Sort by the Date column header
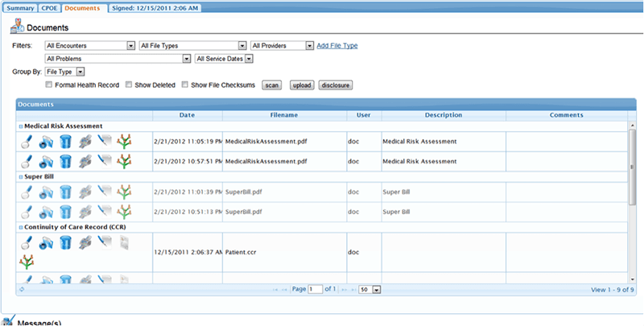Viewport: 644px width, 326px height. click(188, 115)
